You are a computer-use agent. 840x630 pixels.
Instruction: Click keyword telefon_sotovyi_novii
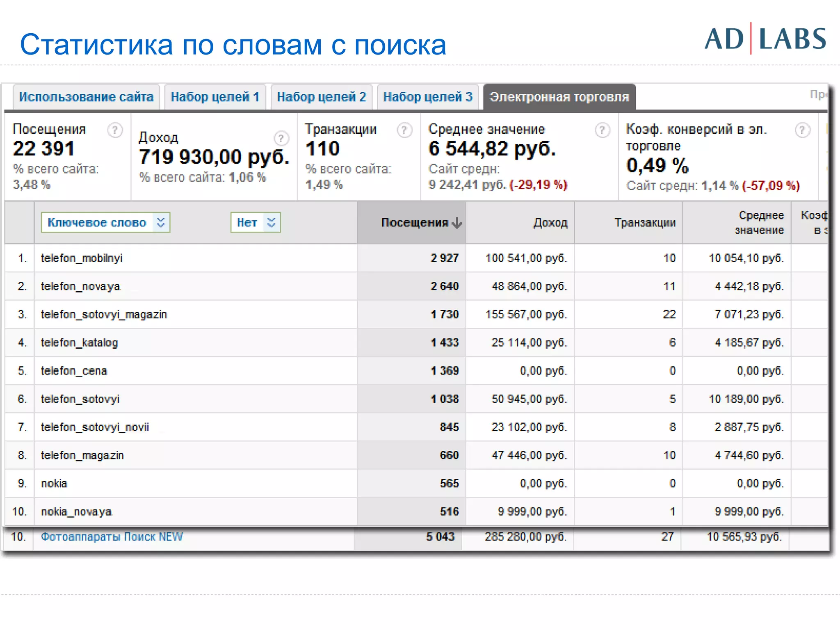click(x=95, y=427)
